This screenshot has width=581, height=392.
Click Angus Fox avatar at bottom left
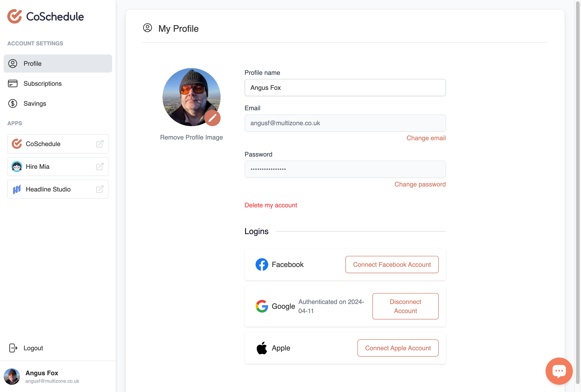pos(12,376)
